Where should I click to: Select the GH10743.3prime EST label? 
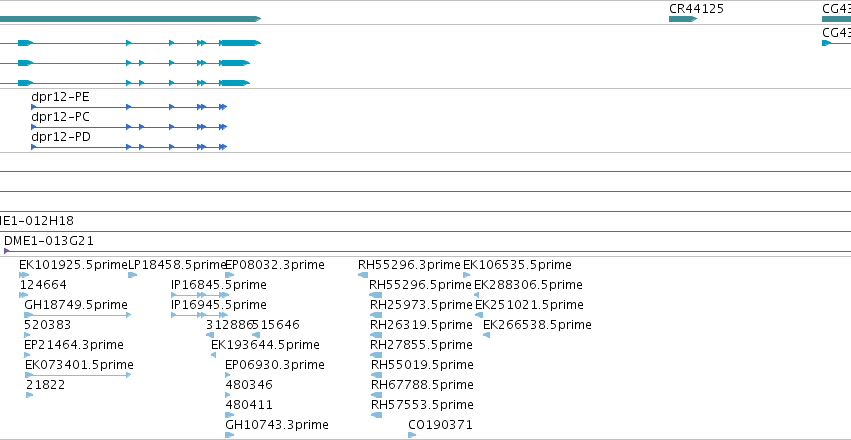coord(277,425)
